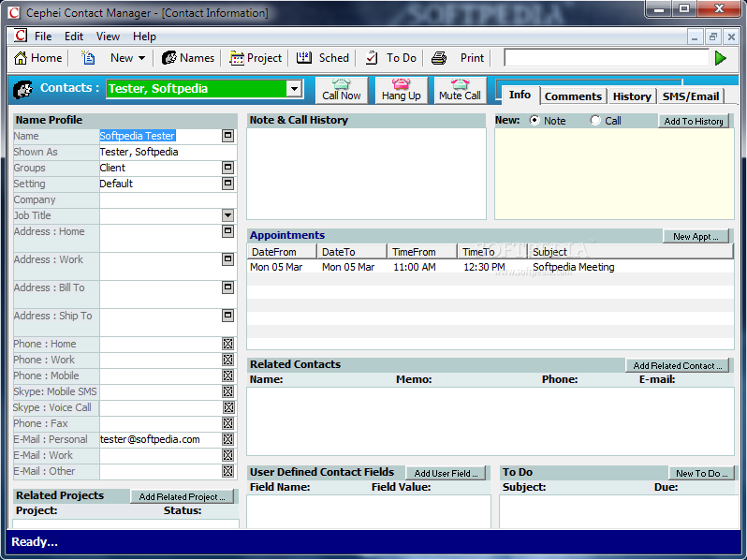The image size is (747, 560).
Task: Restore the inner document window
Action: [712, 37]
